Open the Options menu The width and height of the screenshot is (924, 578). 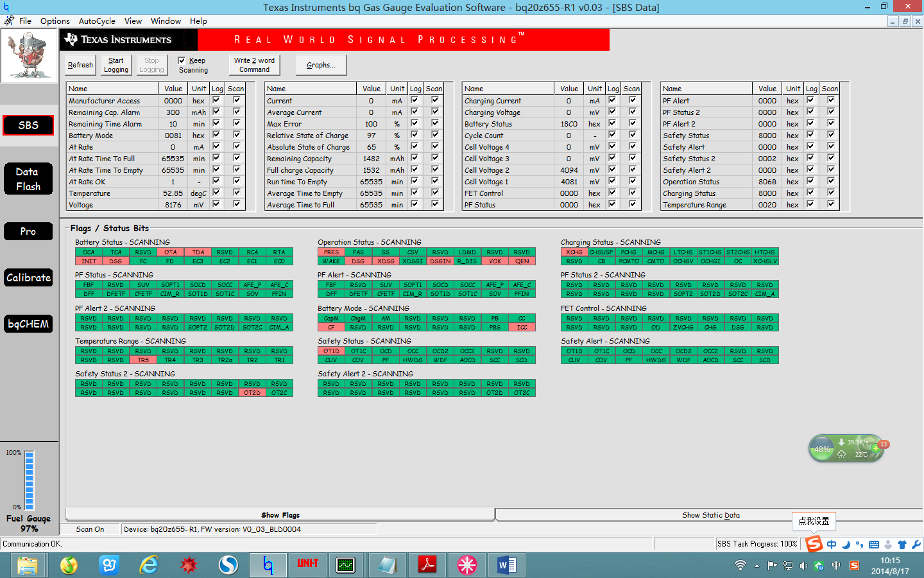click(x=55, y=21)
